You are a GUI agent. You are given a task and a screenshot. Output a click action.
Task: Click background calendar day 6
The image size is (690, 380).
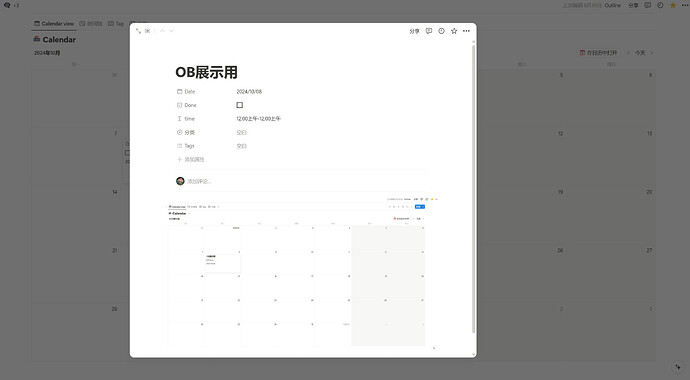pyautogui.click(x=650, y=75)
